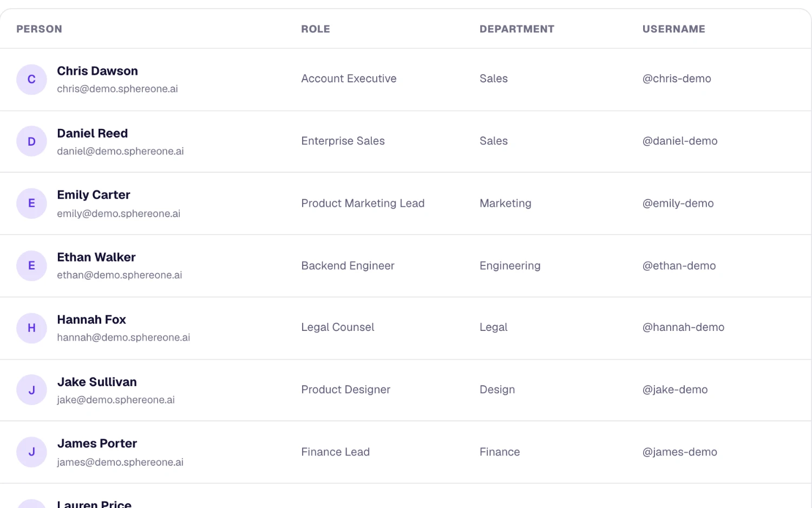This screenshot has width=812, height=508.
Task: Click email daniel@demo.sphereone.ai
Action: point(120,151)
